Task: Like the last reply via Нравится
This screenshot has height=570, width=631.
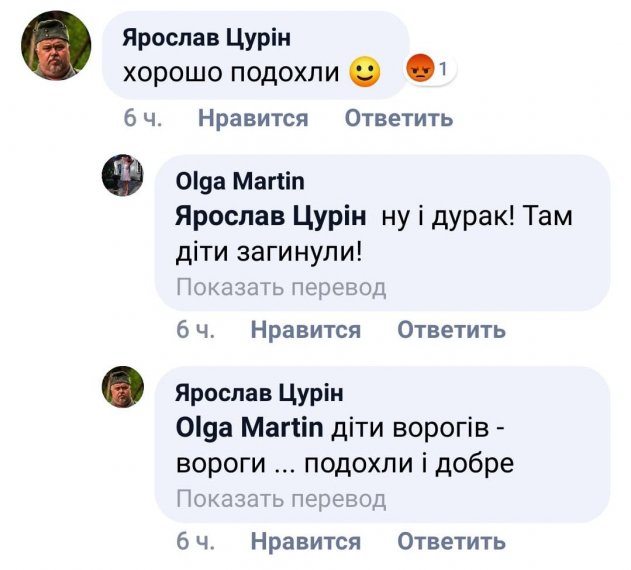Action: tap(305, 542)
